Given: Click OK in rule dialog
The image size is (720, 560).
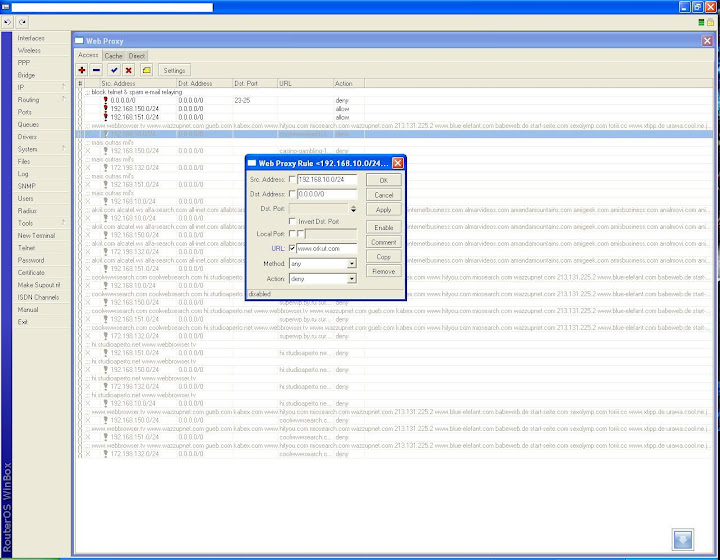Looking at the screenshot, I should (x=384, y=180).
